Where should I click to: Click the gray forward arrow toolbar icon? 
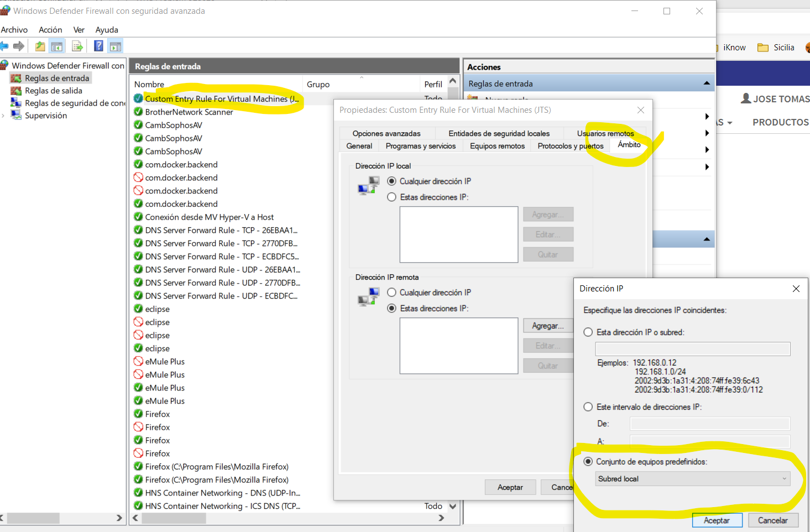[x=19, y=46]
